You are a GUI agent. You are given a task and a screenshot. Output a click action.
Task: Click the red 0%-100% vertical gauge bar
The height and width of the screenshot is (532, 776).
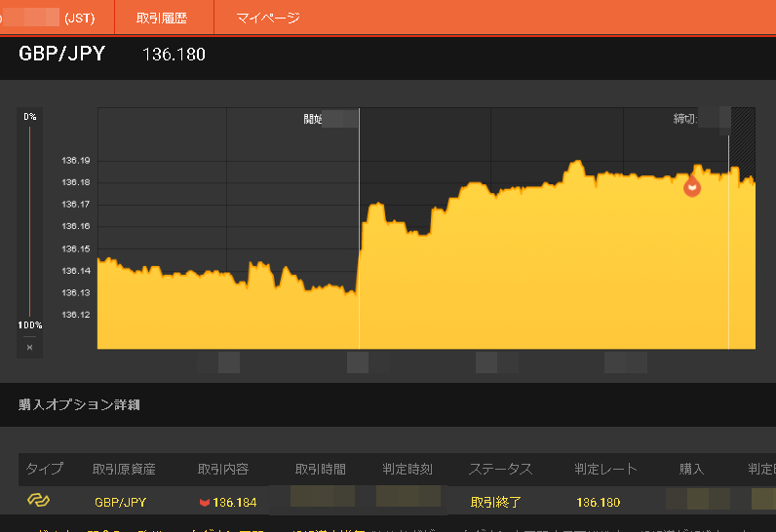click(29, 221)
